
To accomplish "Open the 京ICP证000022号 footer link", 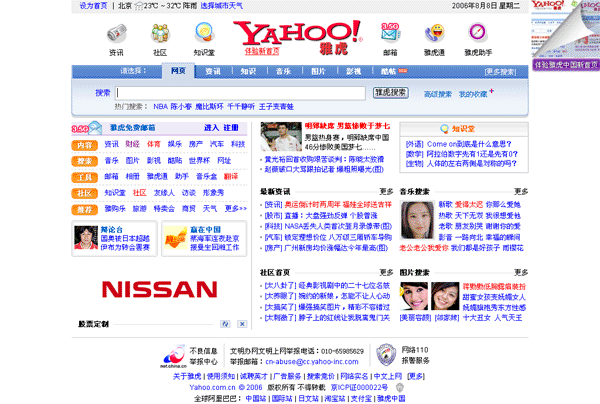I will 359,388.
